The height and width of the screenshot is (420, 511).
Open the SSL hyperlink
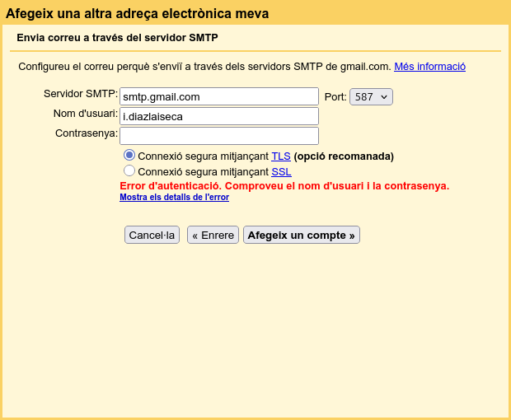click(281, 172)
